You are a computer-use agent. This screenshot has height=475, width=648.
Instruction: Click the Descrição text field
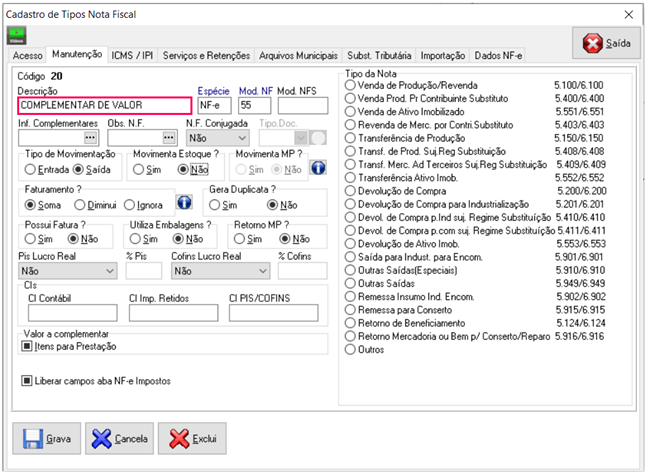pos(104,104)
